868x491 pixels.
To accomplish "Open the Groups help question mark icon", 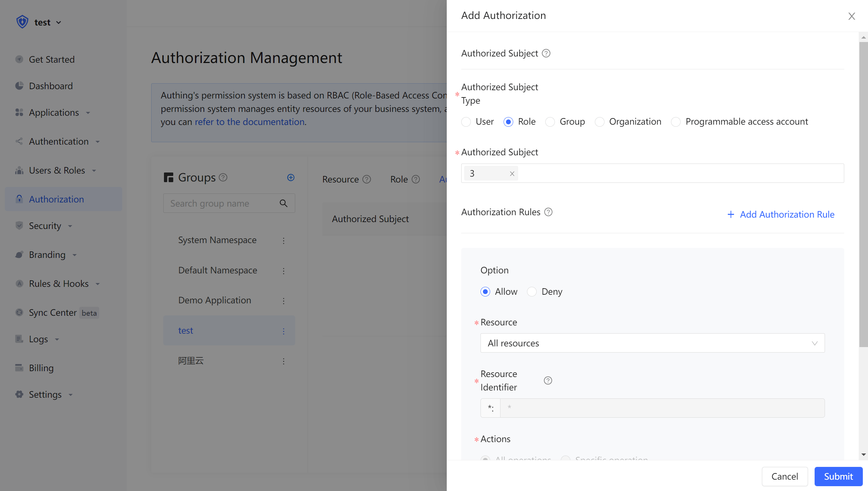I will pos(223,177).
